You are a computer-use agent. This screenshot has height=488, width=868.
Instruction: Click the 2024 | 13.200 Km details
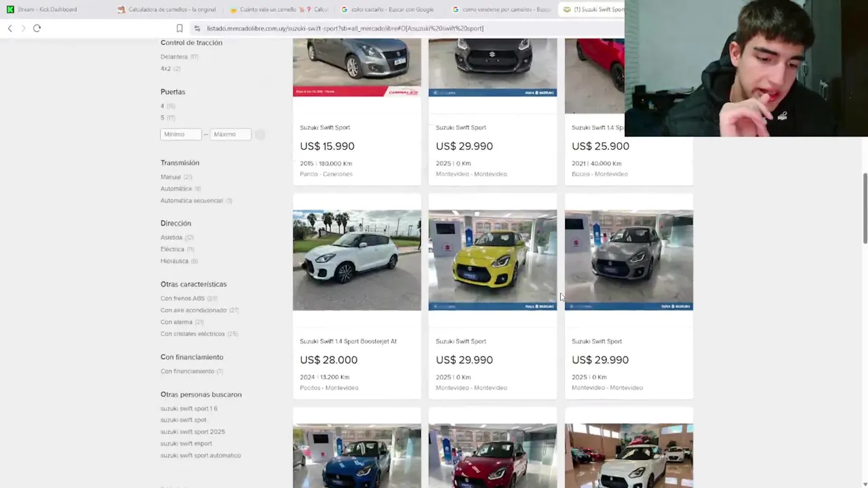[324, 378]
